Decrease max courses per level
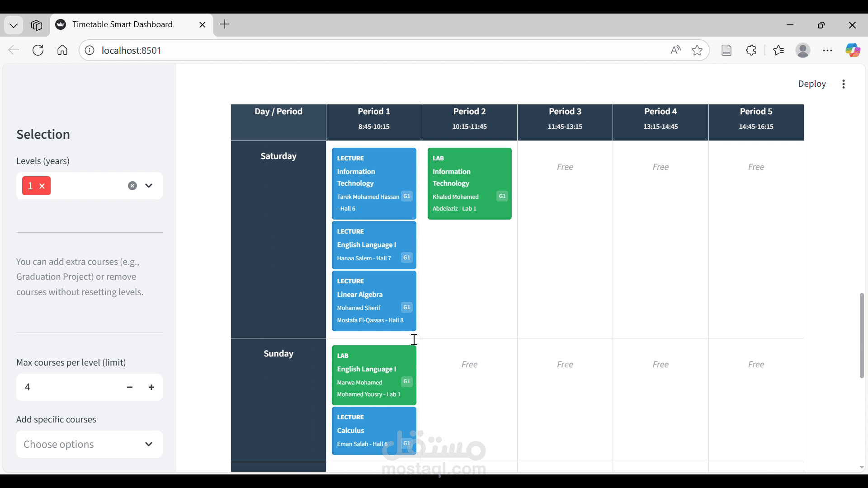Viewport: 868px width, 488px height. [130, 387]
